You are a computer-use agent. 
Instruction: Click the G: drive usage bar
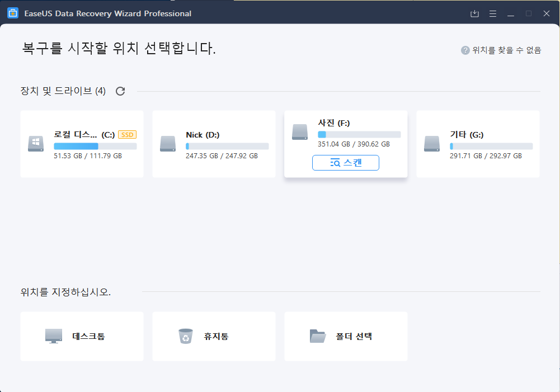[x=491, y=146]
